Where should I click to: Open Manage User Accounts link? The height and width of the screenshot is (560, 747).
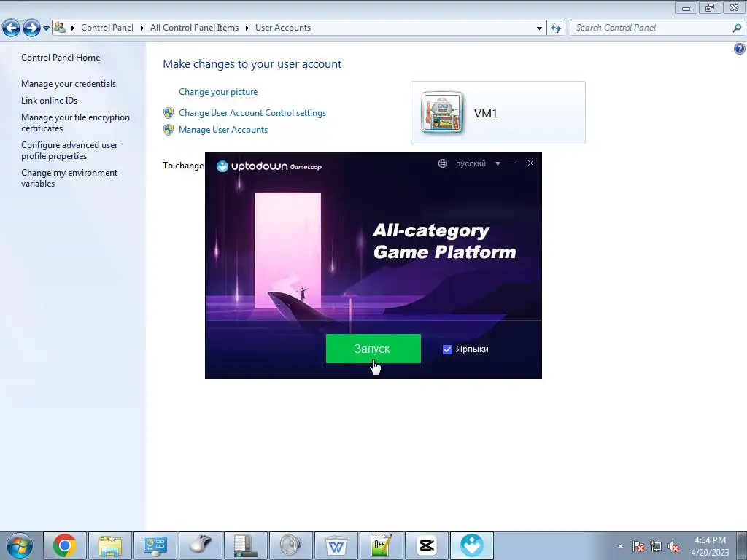tap(223, 130)
